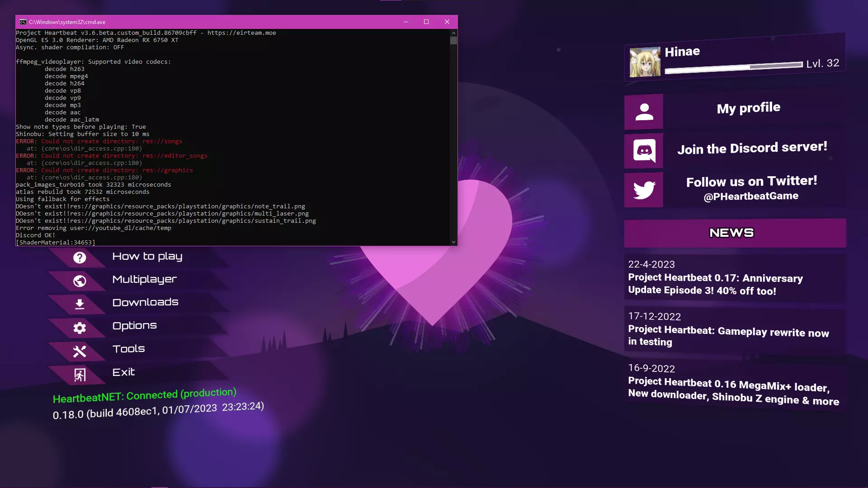Click Join the Discord server link
This screenshot has height=488, width=868.
click(x=752, y=148)
